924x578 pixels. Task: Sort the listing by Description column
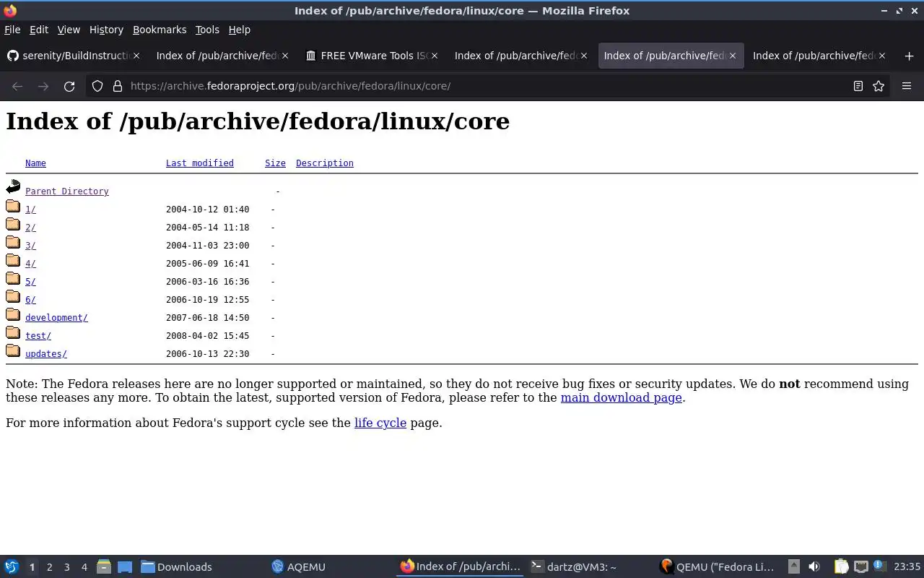325,163
